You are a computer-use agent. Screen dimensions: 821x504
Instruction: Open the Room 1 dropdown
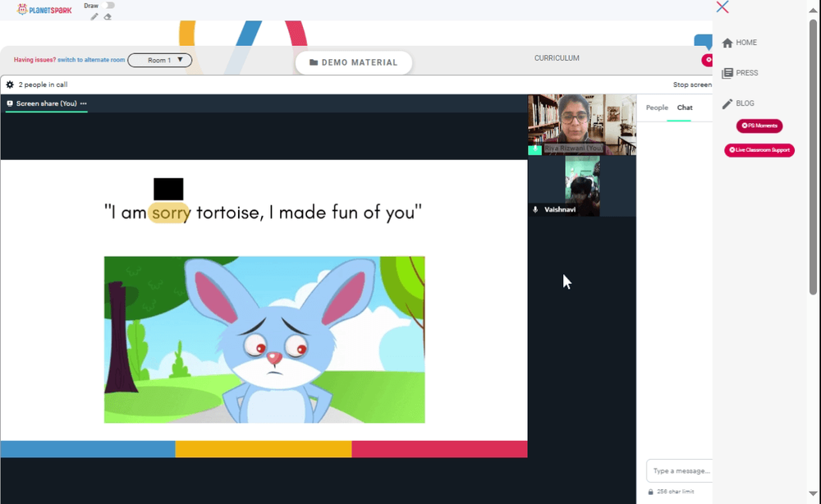pyautogui.click(x=160, y=60)
